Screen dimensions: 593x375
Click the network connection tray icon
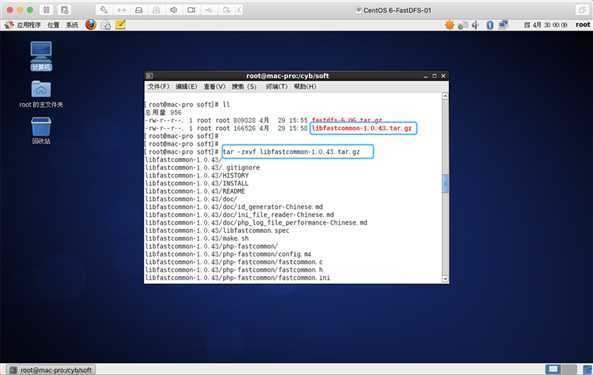[503, 25]
